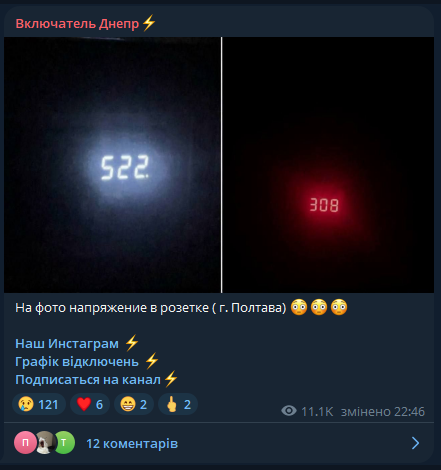The height and width of the screenshot is (470, 441).
Task: Click Подписаться на канал link
Action: point(88,380)
